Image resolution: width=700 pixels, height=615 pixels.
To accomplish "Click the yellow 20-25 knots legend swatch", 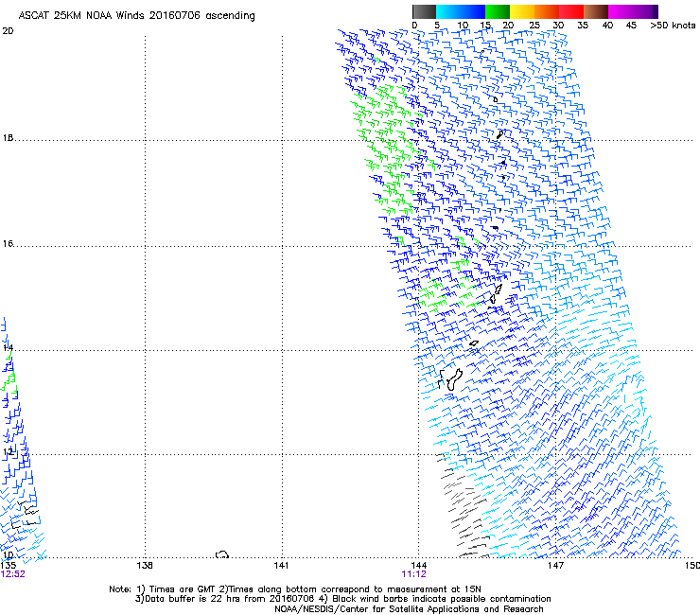I will pos(522,11).
